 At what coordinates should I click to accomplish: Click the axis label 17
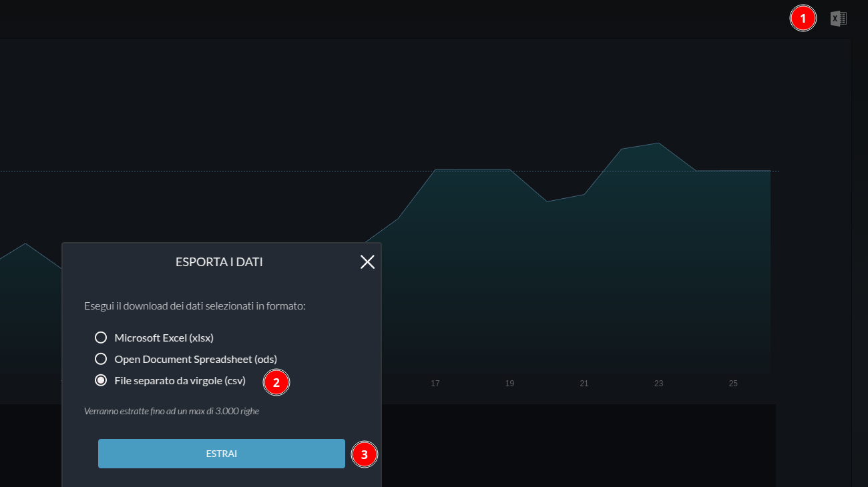click(x=435, y=384)
